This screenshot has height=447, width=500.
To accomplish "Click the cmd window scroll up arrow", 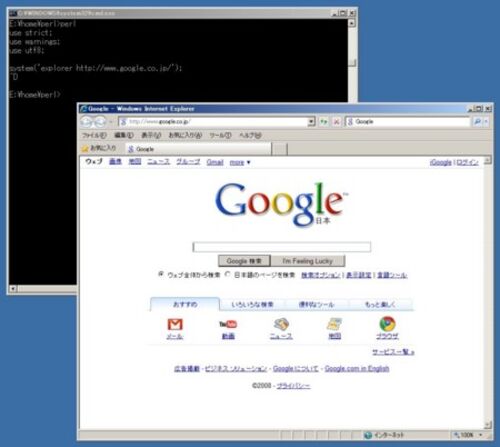I will point(352,23).
